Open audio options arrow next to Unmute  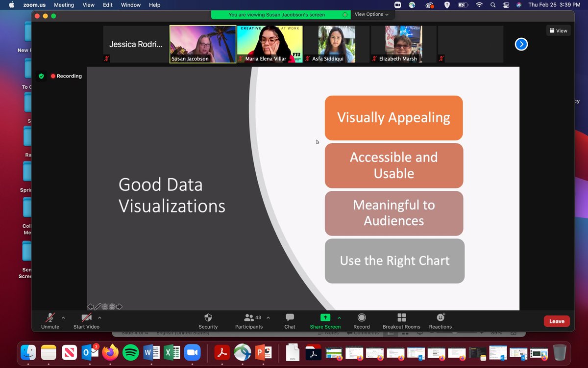pos(63,317)
